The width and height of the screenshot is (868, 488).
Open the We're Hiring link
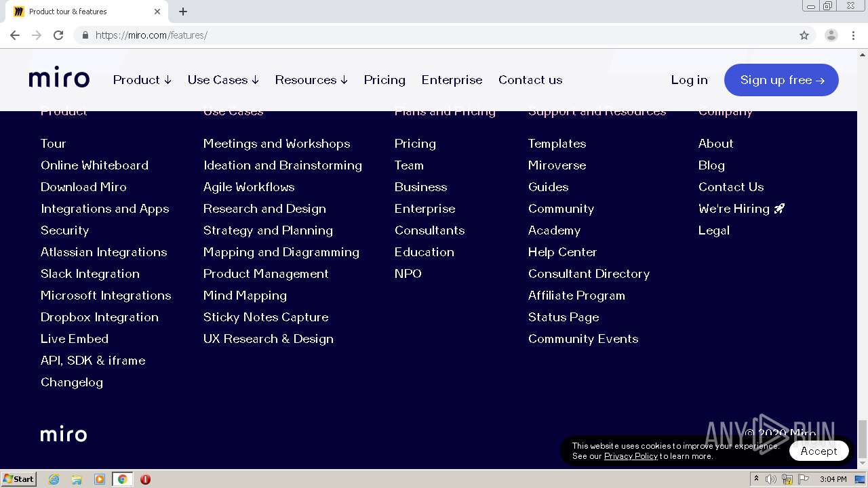tap(741, 209)
